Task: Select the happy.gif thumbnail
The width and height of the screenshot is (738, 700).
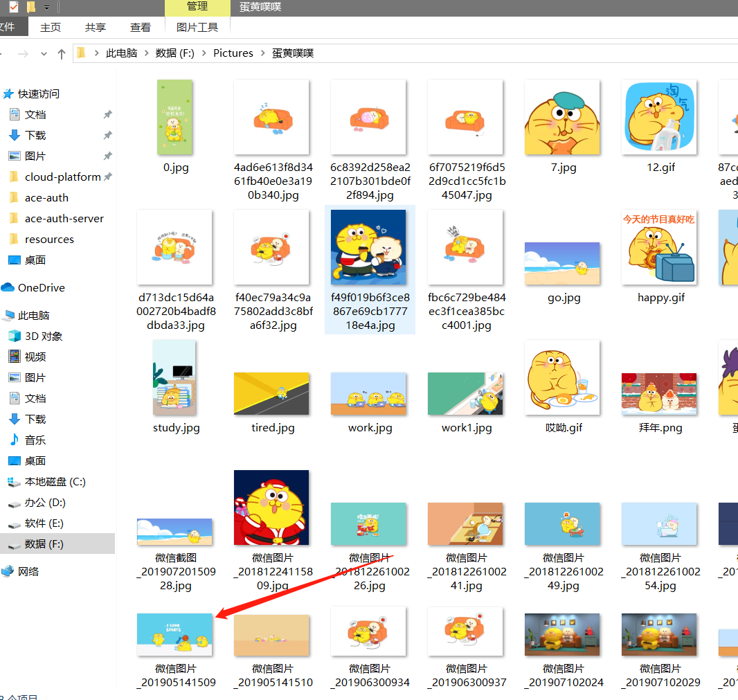Action: (659, 247)
